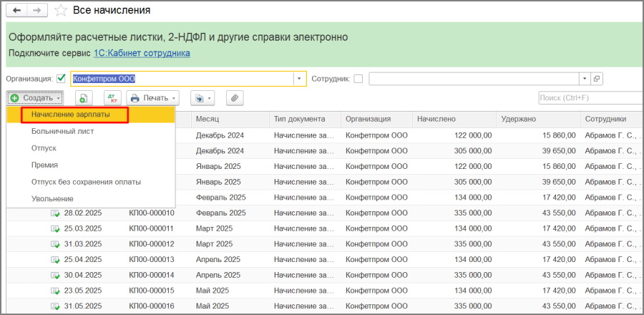
Task: Select document number КП00-000011
Action: coord(151,229)
